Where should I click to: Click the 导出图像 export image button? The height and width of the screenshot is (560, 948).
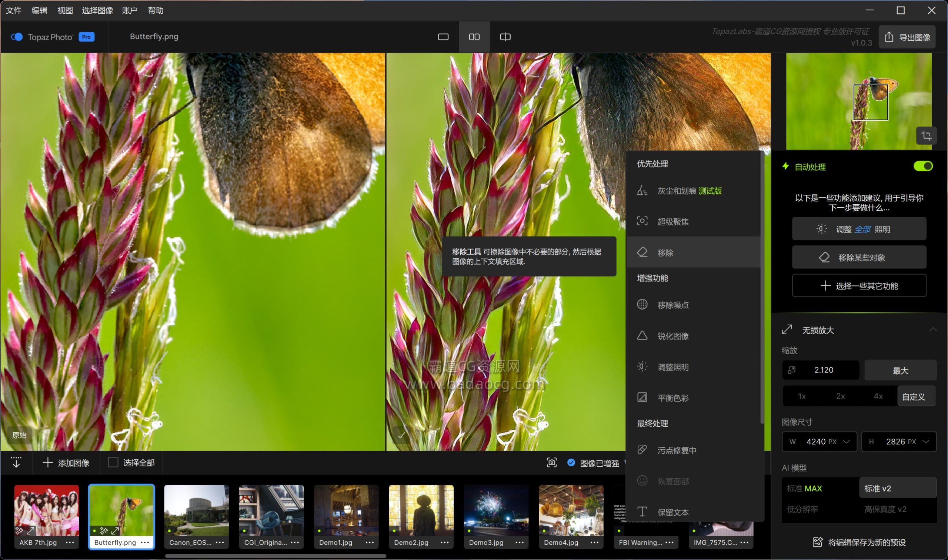point(907,37)
